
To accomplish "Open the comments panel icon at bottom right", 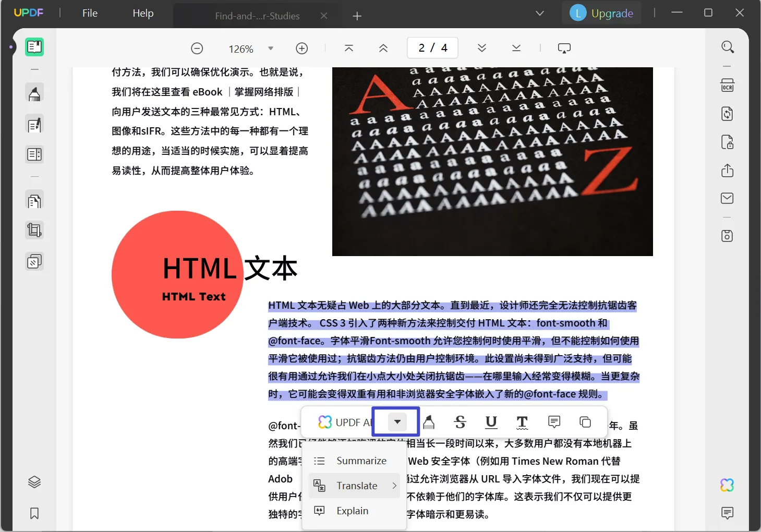I will (727, 513).
